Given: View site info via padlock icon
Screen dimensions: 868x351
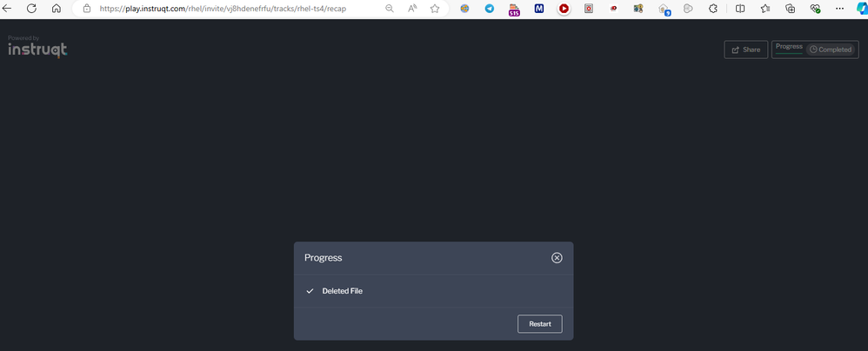Looking at the screenshot, I should pos(86,9).
